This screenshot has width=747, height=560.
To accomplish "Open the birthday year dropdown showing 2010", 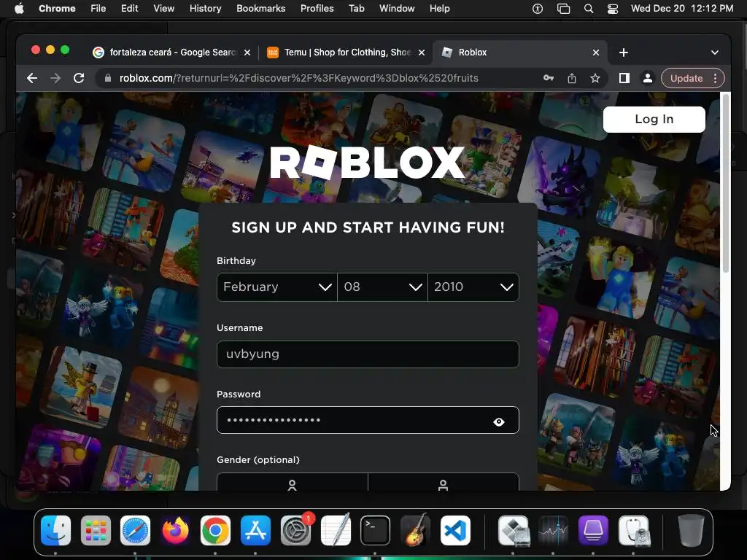I will point(473,287).
